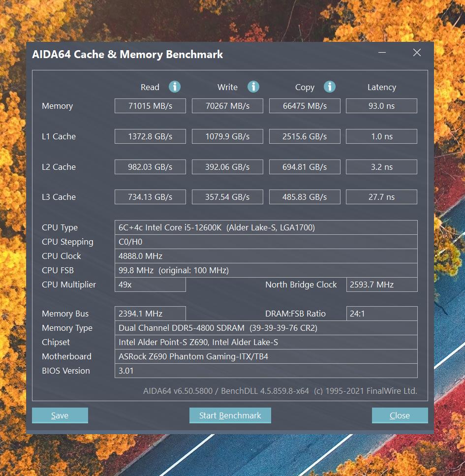Click the CPU Clock field showing 4888.0 MHz
The height and width of the screenshot is (476, 465).
(266, 255)
